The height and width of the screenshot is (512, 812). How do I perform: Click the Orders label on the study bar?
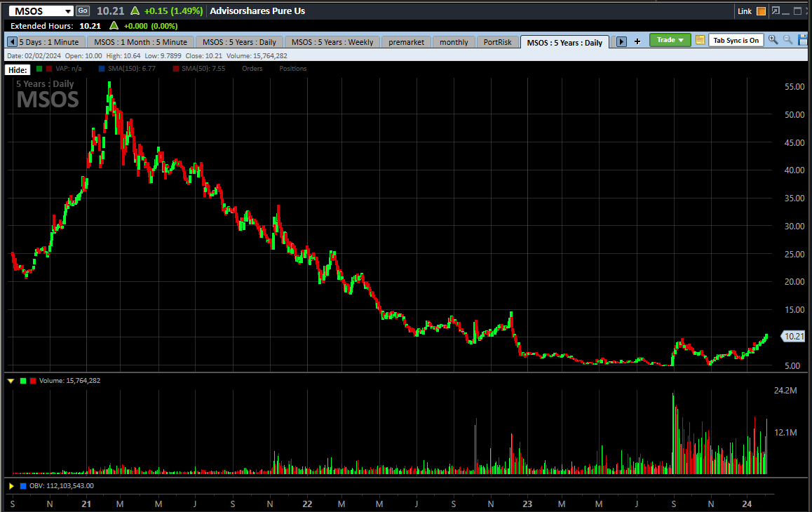(x=252, y=68)
